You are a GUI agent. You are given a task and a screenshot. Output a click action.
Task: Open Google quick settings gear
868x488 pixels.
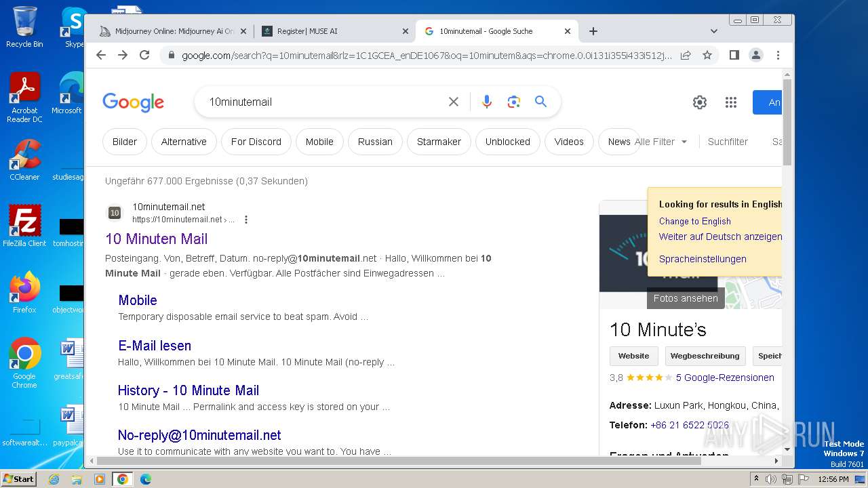700,102
